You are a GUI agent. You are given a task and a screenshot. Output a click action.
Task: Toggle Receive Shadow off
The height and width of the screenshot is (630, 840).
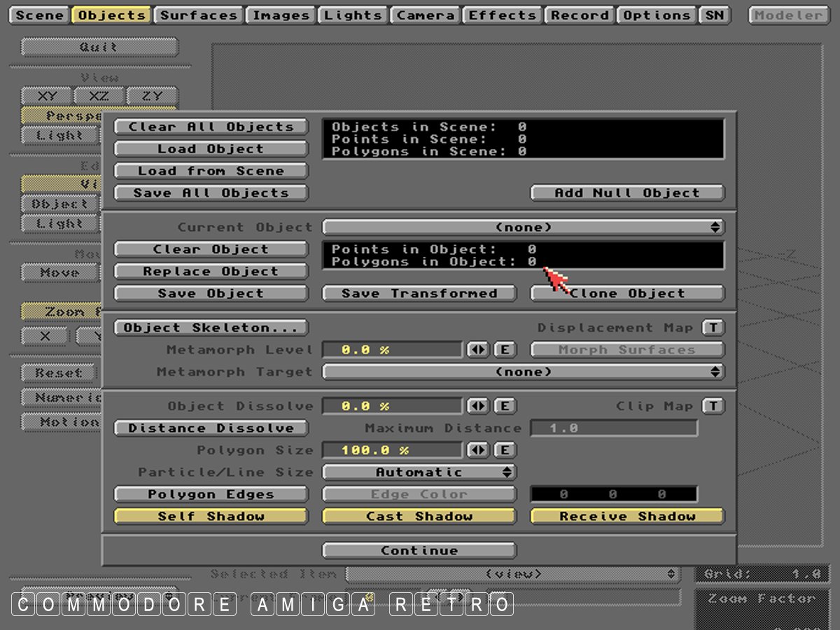pos(627,517)
